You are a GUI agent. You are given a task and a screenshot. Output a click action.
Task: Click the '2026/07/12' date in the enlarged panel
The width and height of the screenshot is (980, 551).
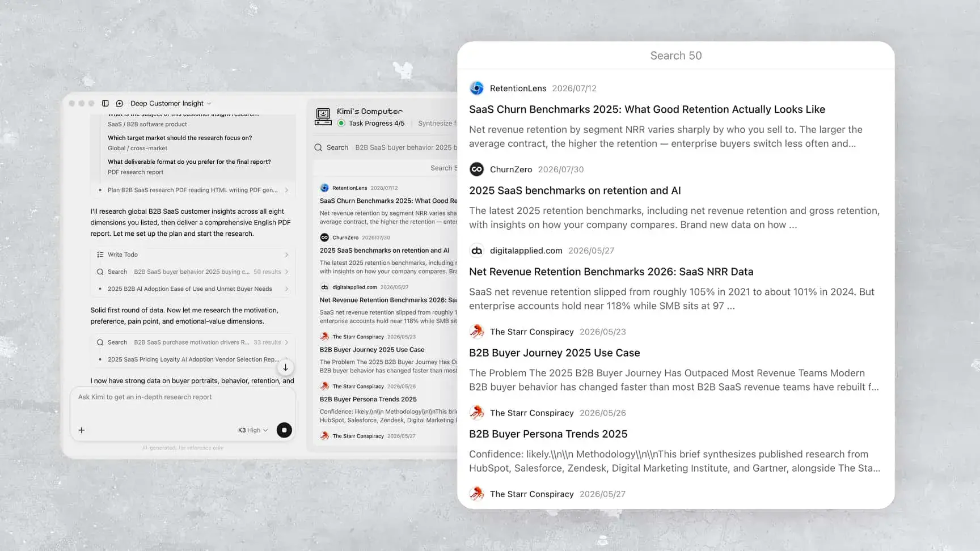click(x=575, y=88)
